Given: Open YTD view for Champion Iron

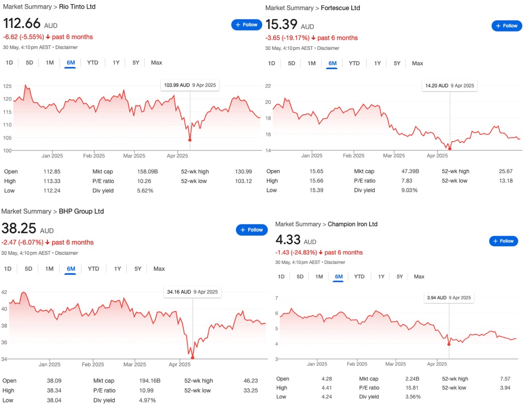Looking at the screenshot, I should (359, 277).
